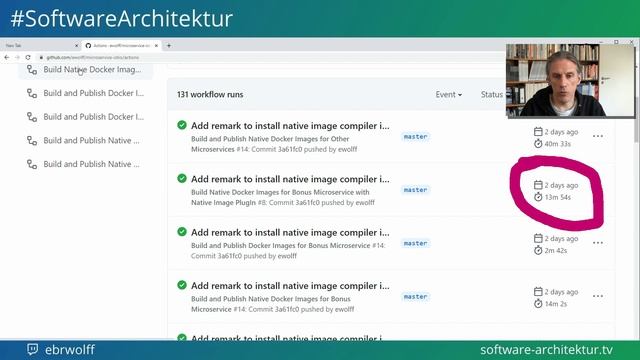Reload the page with the refresh icon
This screenshot has height=360, width=640.
click(x=28, y=58)
